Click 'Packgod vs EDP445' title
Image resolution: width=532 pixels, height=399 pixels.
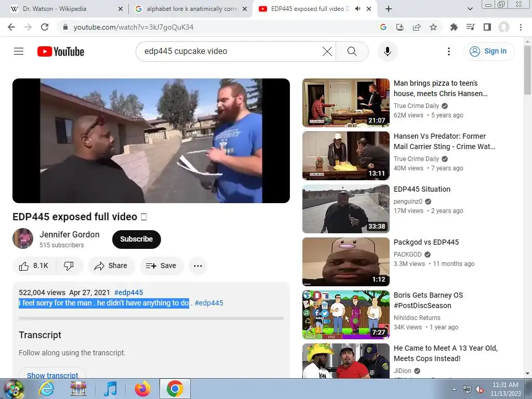(426, 242)
